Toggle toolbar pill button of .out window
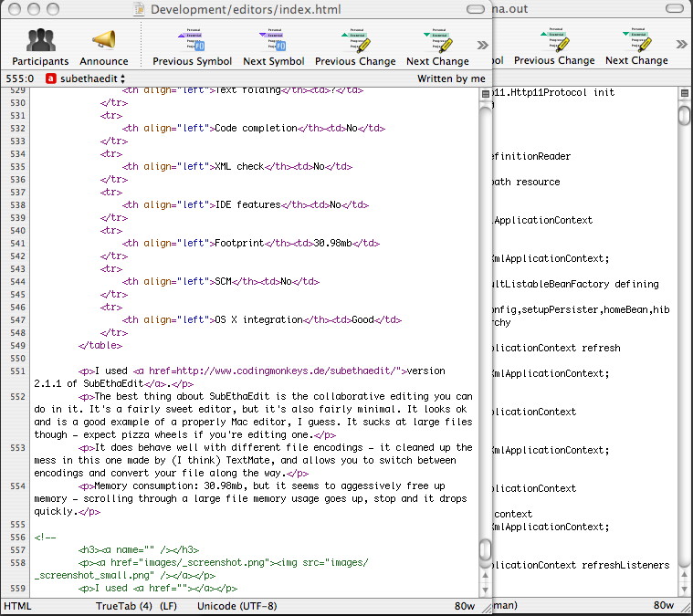The width and height of the screenshot is (693, 616). (x=675, y=8)
